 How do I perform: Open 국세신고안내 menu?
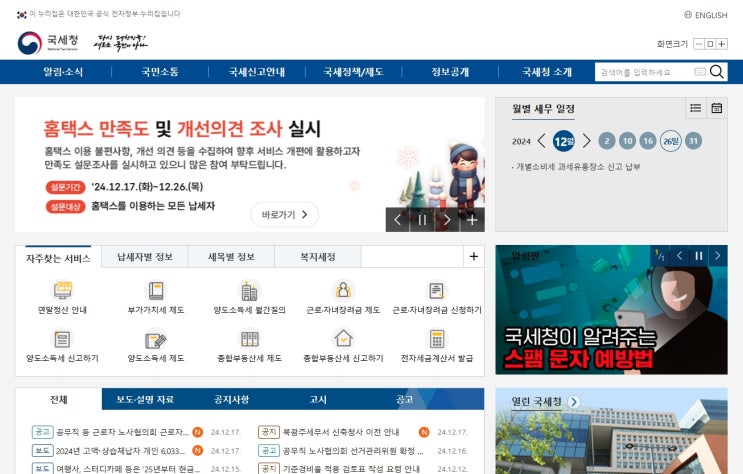point(257,72)
